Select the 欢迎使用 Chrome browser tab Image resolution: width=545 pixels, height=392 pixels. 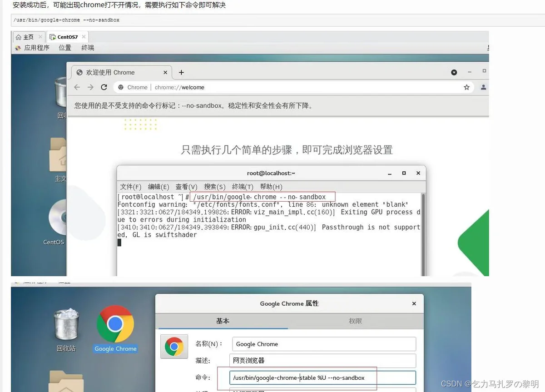click(x=121, y=72)
